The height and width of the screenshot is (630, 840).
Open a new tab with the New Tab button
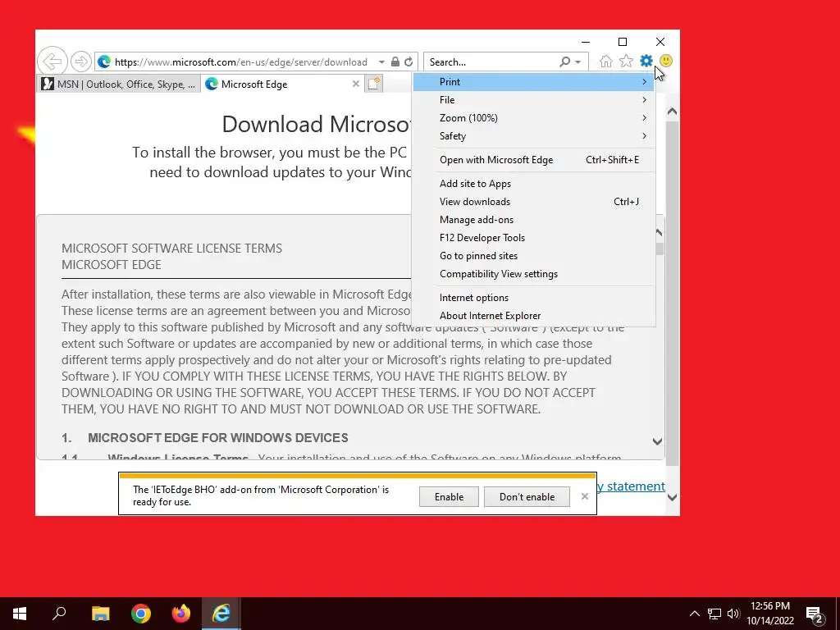374,84
